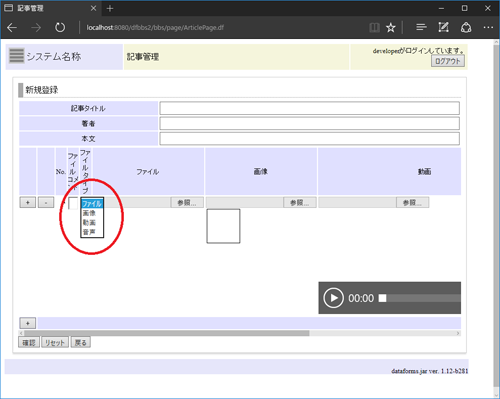Click 参照 button for 画像 column
This screenshot has width=500, height=399.
(x=300, y=202)
